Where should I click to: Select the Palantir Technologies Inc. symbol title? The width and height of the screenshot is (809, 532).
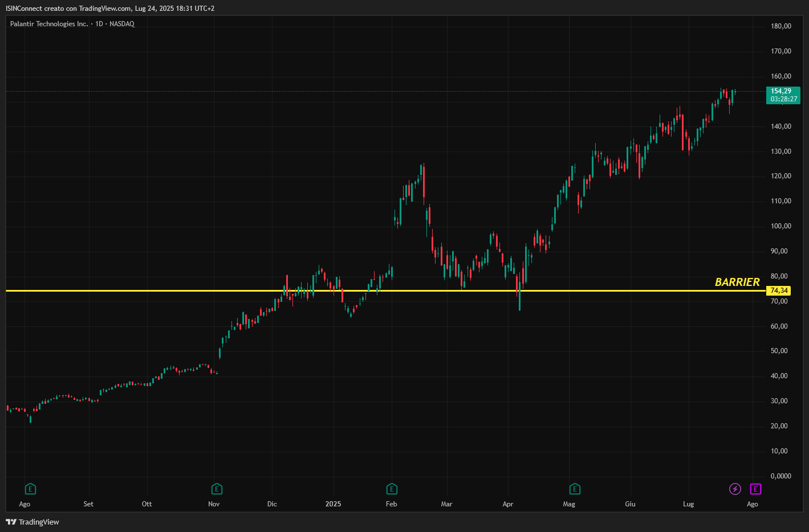[x=49, y=24]
